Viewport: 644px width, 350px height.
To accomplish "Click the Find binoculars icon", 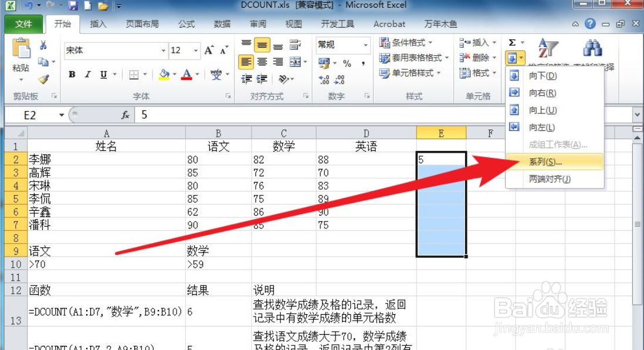I will pyautogui.click(x=593, y=49).
